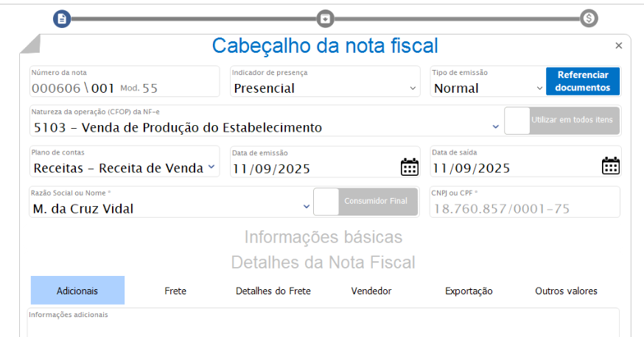Click the Referenciar documentos button

[x=582, y=81]
